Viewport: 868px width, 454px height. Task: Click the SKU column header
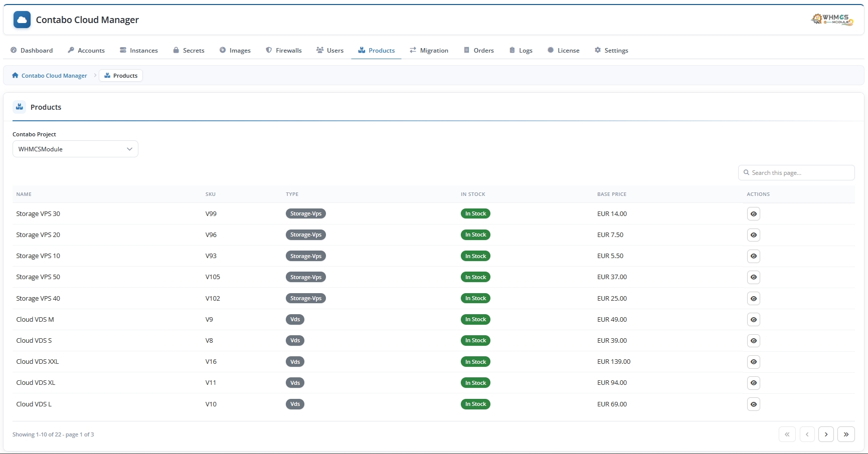[x=211, y=194]
